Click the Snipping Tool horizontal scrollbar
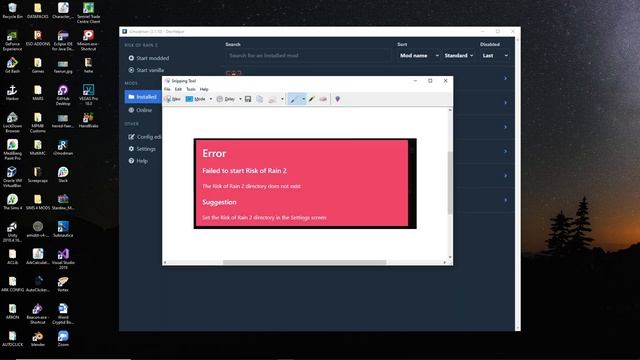This screenshot has height=360, width=640. (x=304, y=262)
